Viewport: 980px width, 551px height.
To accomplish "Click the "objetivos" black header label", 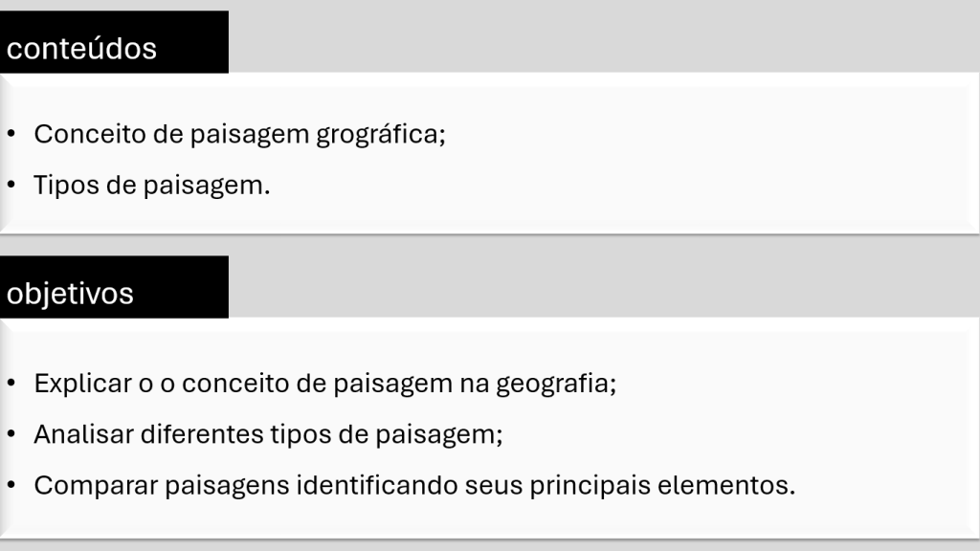I will point(71,293).
